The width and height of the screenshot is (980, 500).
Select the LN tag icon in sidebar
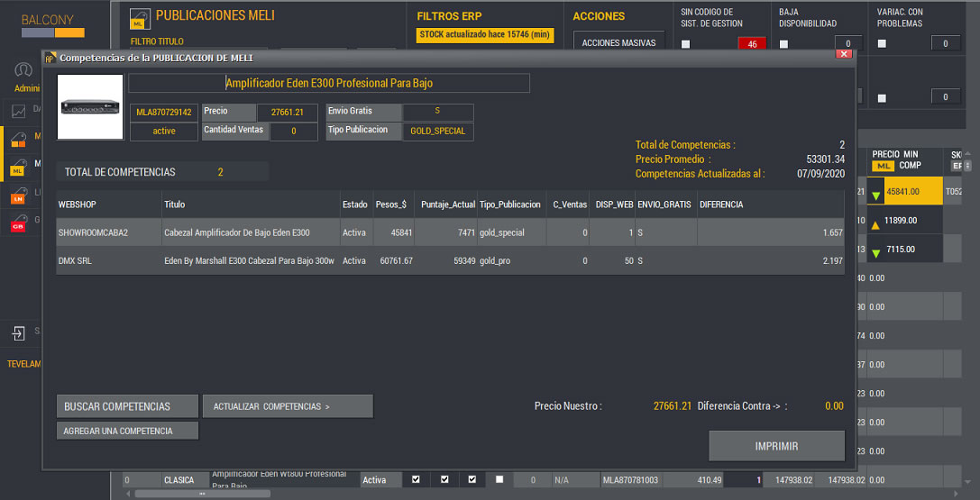[17, 196]
